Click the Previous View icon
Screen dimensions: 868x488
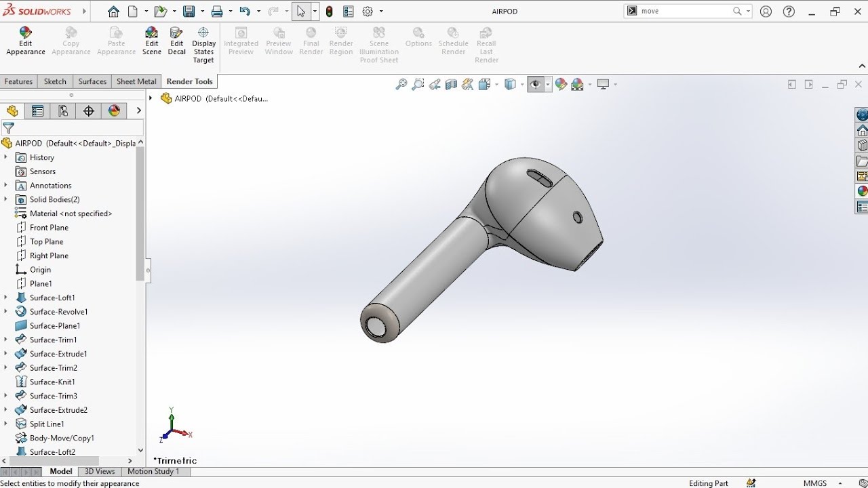435,84
